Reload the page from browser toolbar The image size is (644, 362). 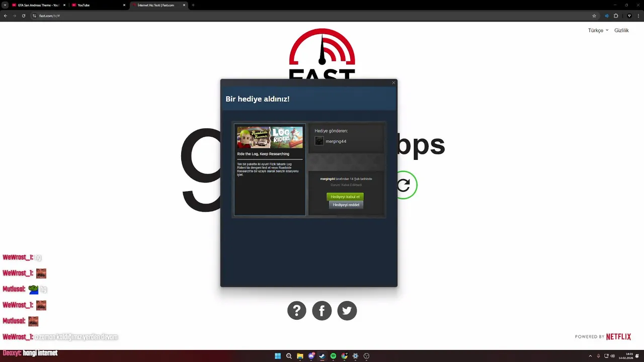click(24, 16)
